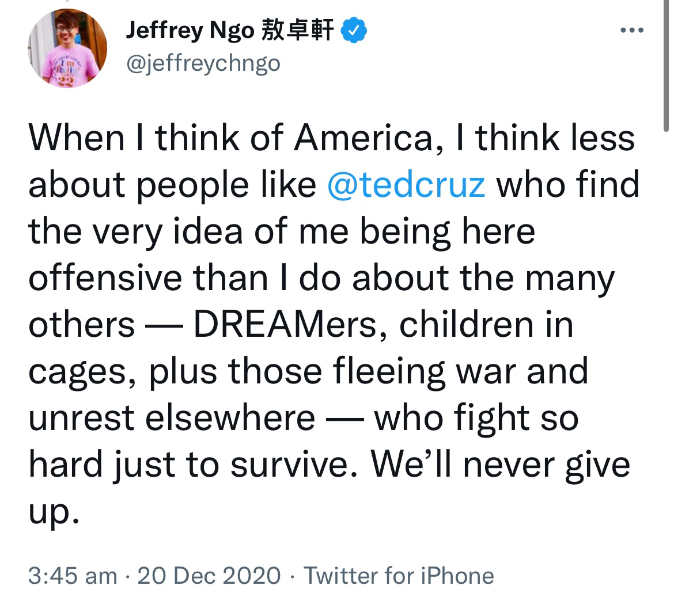This screenshot has height=616, width=674.
Task: Click the 20 Dec 2020 date
Action: coord(209,576)
